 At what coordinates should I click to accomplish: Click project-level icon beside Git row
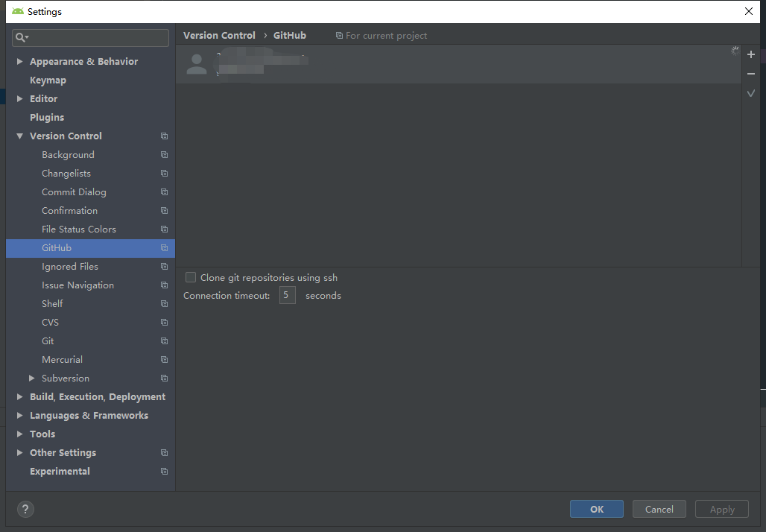[x=164, y=341]
